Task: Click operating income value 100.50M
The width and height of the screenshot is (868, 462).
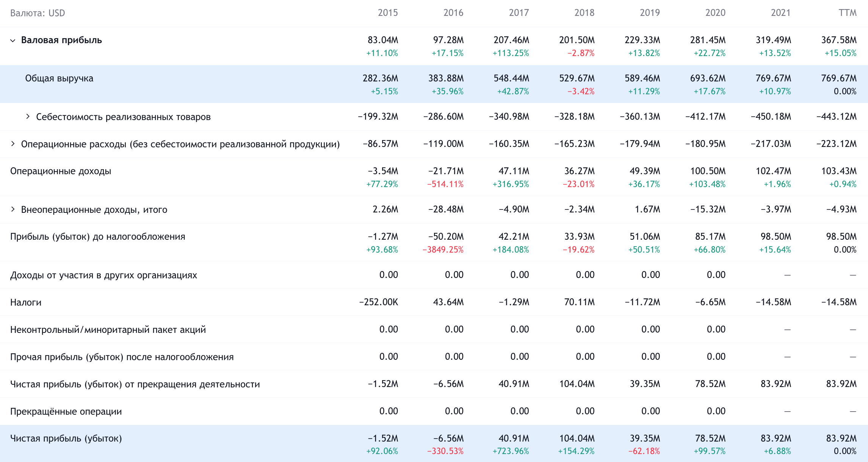Action: [x=708, y=171]
